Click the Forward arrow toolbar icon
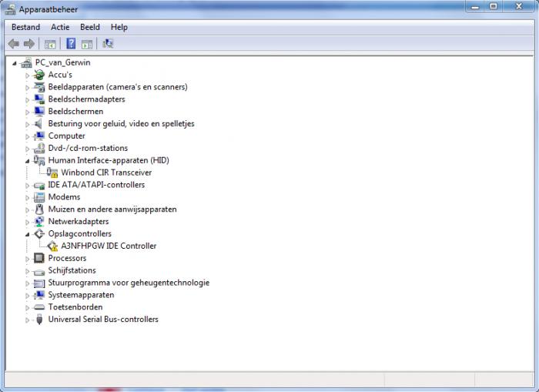 coord(29,44)
